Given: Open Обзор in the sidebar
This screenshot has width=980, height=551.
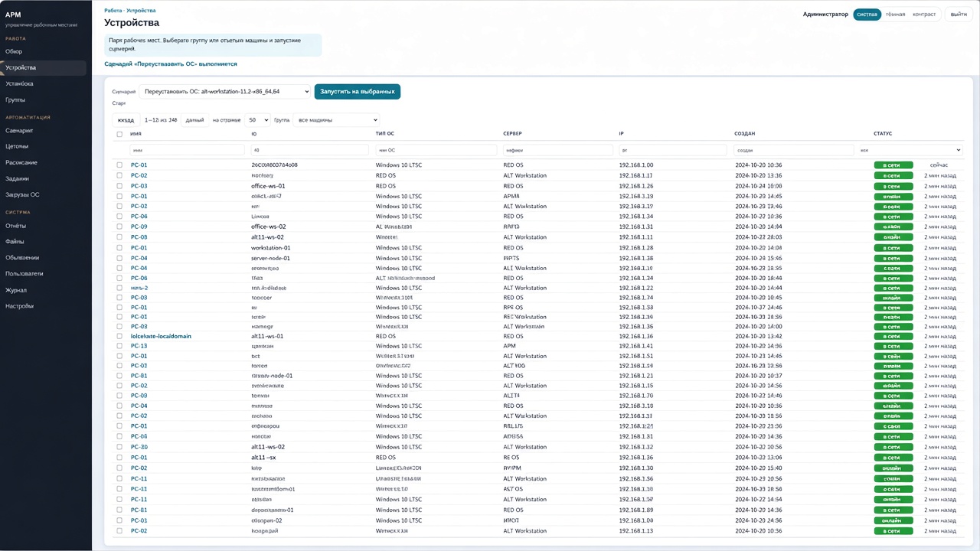Looking at the screenshot, I should [14, 52].
